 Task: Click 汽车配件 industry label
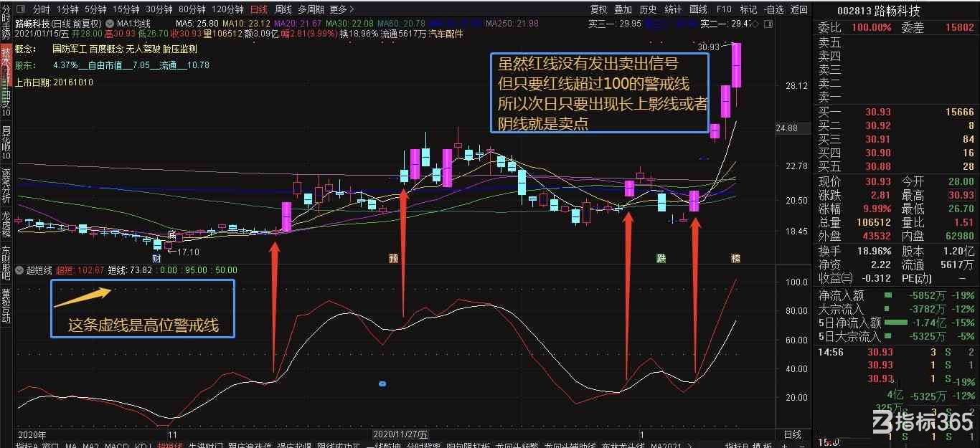(445, 34)
